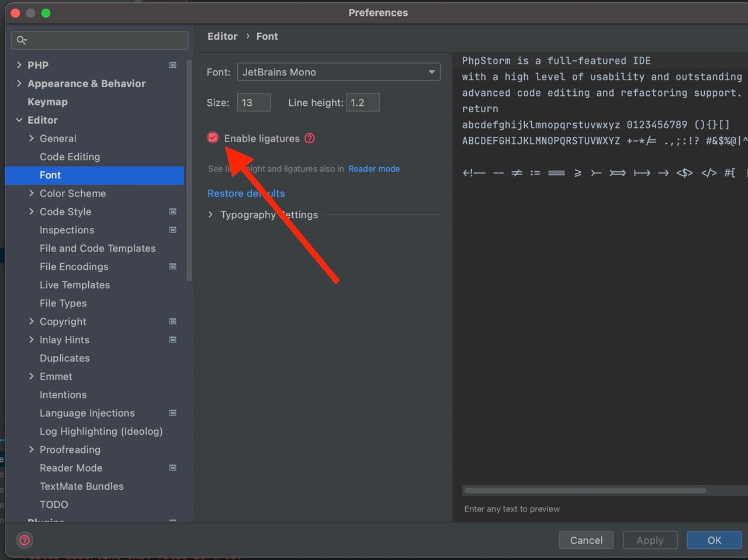
Task: Open the Font dropdown showing JetBrains Mono
Action: (338, 72)
